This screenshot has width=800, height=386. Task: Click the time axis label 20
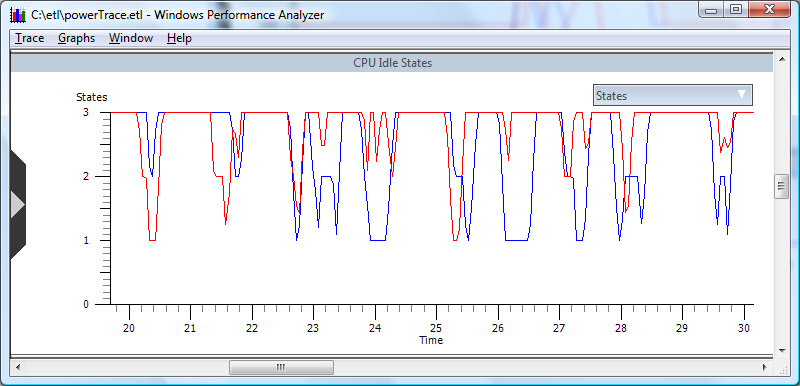(129, 328)
